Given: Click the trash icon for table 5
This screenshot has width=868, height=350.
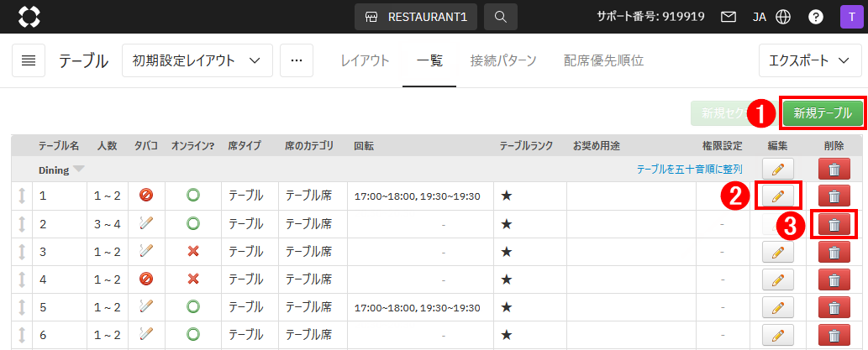Looking at the screenshot, I should coord(834,307).
